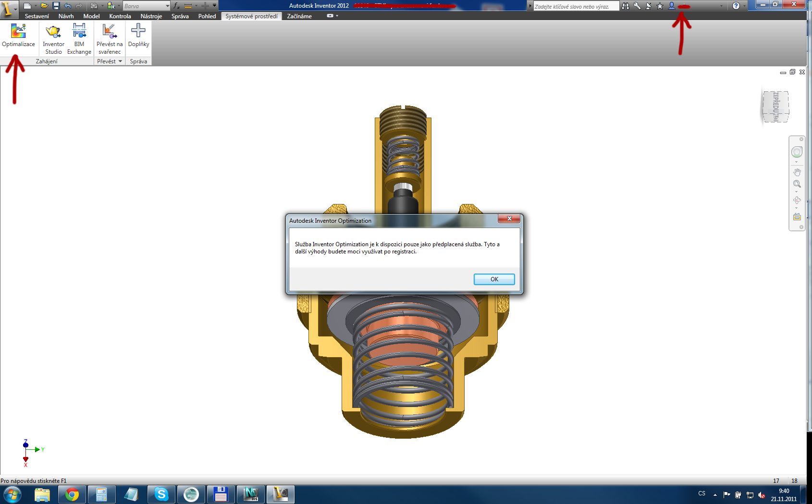812x504 pixels.
Task: Open the key icon in the info center
Action: (x=637, y=6)
